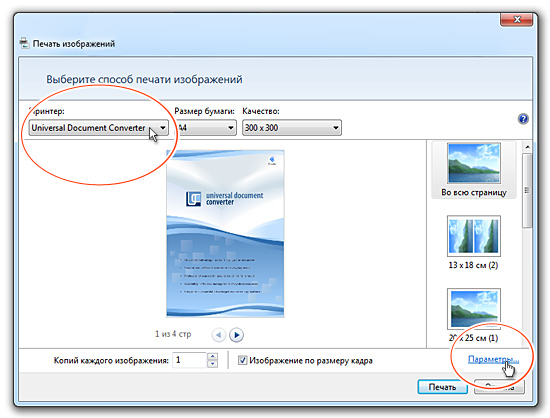Increase copies with the up stepper arrow
The width and height of the screenshot is (550, 418).
point(212,356)
